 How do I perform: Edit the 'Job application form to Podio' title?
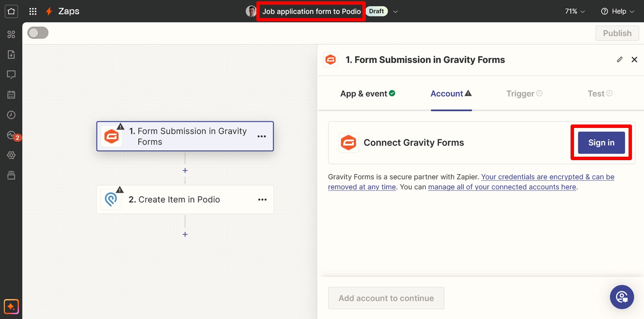[x=311, y=12]
